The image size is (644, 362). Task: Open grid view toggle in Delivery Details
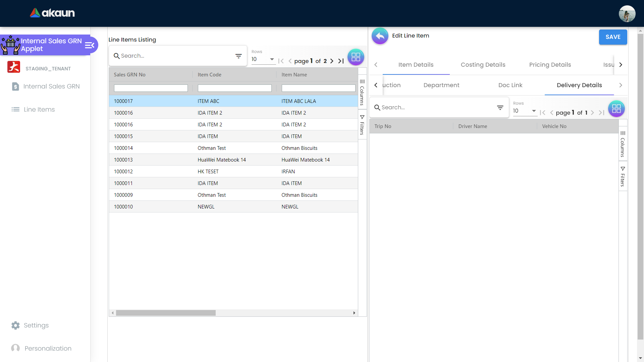pyautogui.click(x=616, y=109)
